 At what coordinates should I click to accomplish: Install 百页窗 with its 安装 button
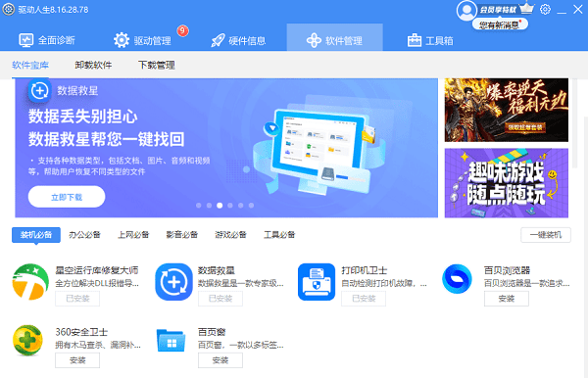click(x=220, y=360)
